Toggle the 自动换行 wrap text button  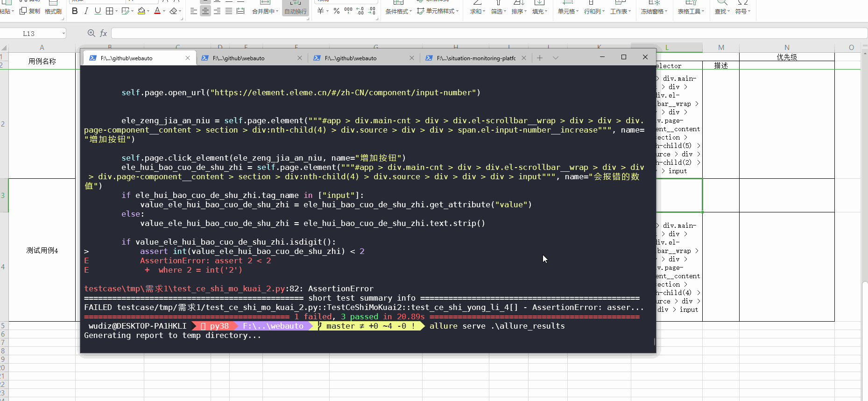coord(296,8)
